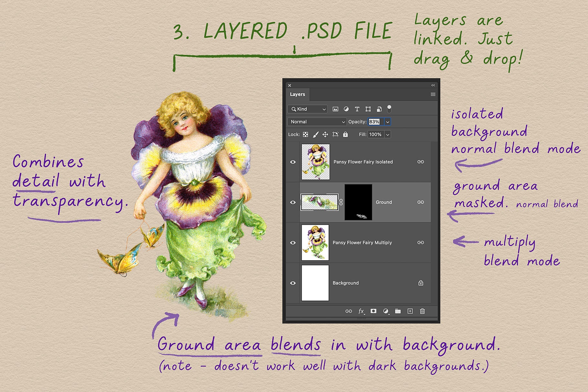The image size is (588, 392).
Task: Open the Normal blend mode dropdown
Action: pos(317,122)
